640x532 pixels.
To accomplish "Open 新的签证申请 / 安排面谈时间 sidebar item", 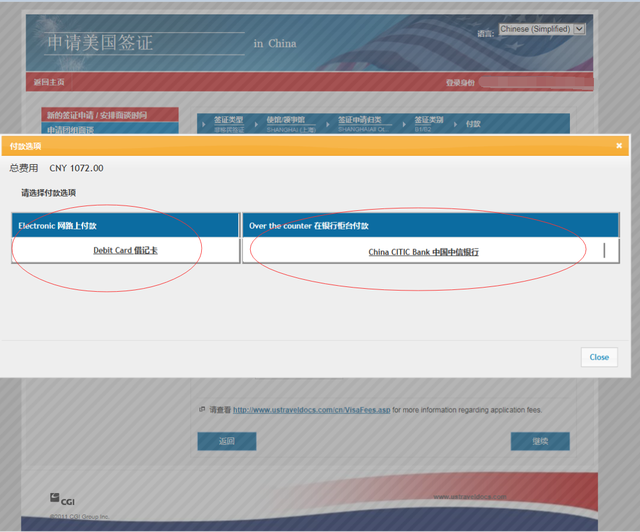I will pyautogui.click(x=110, y=115).
